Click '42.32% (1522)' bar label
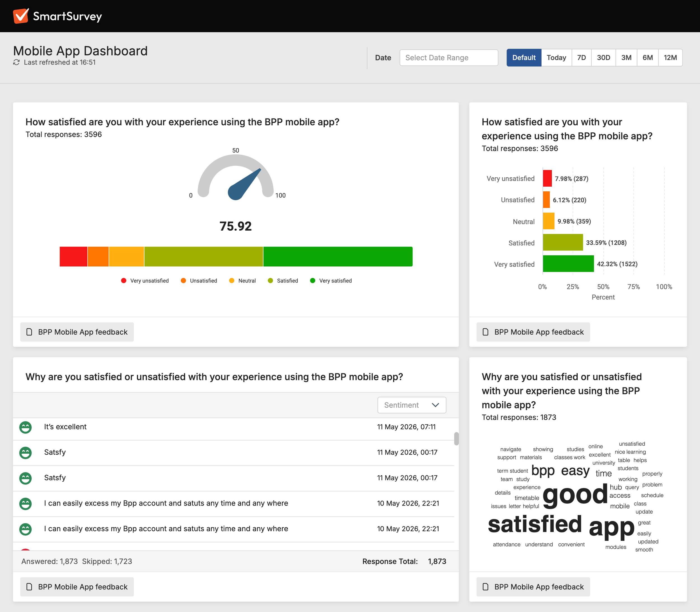Screen dimensions: 700x612 click(x=617, y=264)
